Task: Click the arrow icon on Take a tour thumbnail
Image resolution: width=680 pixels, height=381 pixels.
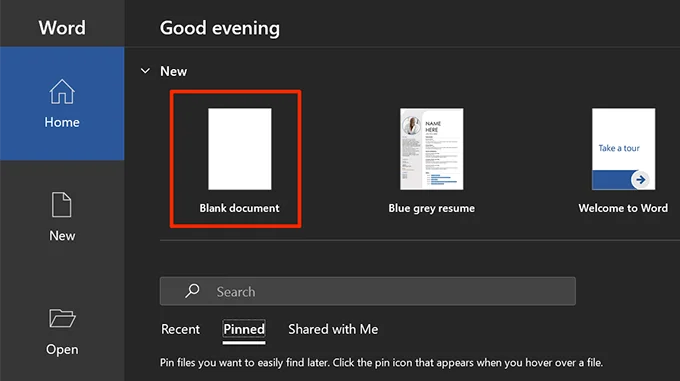Action: click(x=641, y=179)
